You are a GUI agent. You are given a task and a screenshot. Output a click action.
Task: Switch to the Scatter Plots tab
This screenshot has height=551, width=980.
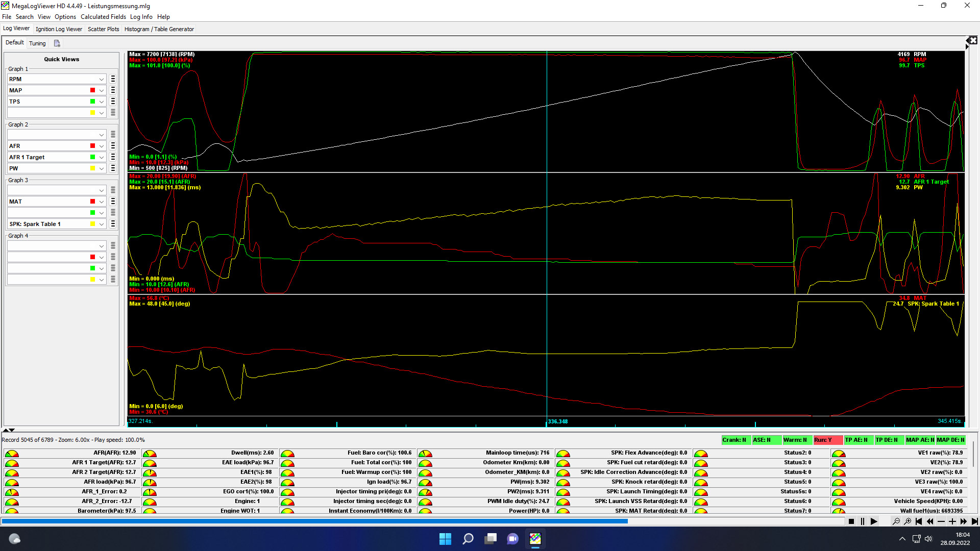[x=103, y=29]
